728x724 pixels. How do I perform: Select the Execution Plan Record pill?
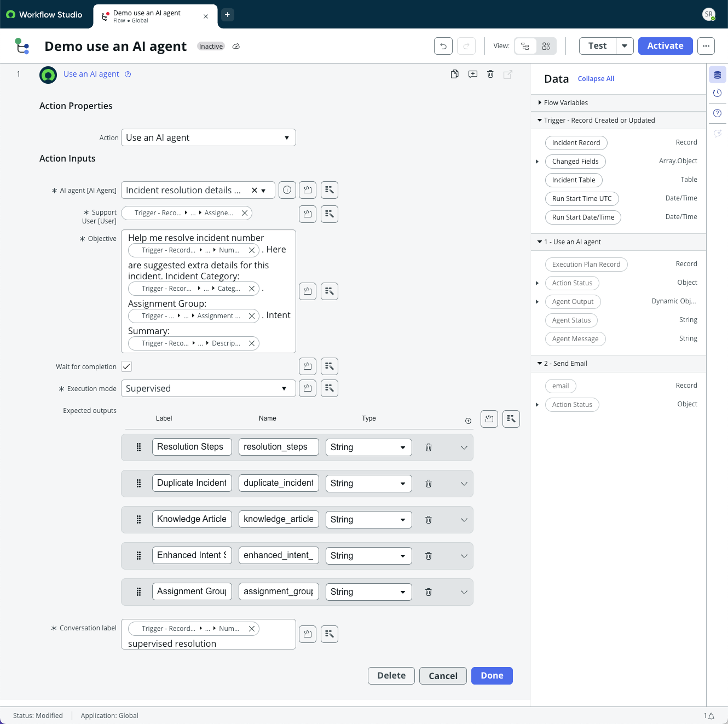coord(586,265)
